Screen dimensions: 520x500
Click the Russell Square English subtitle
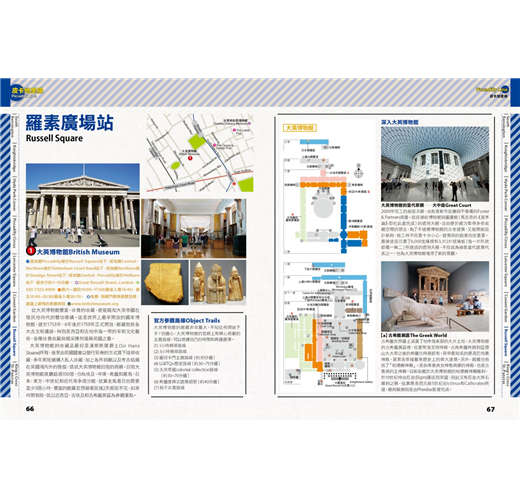[54, 138]
